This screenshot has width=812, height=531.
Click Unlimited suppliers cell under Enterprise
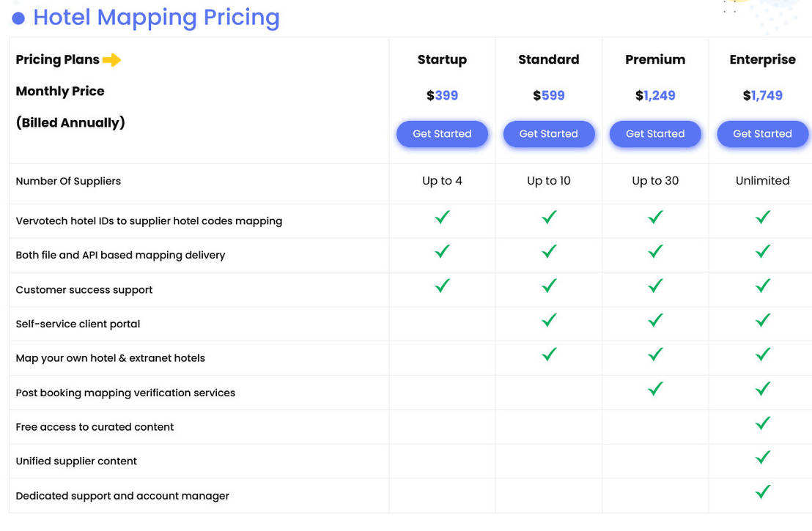762,181
